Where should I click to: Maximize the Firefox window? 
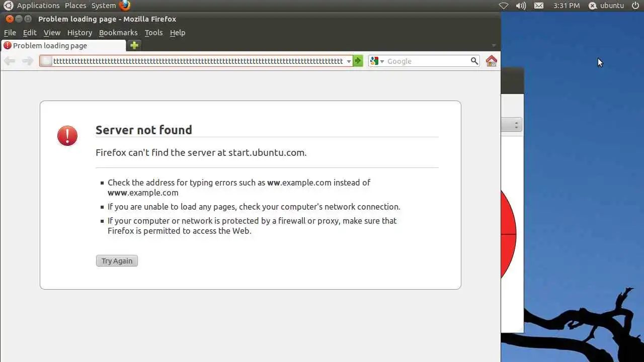(x=28, y=19)
